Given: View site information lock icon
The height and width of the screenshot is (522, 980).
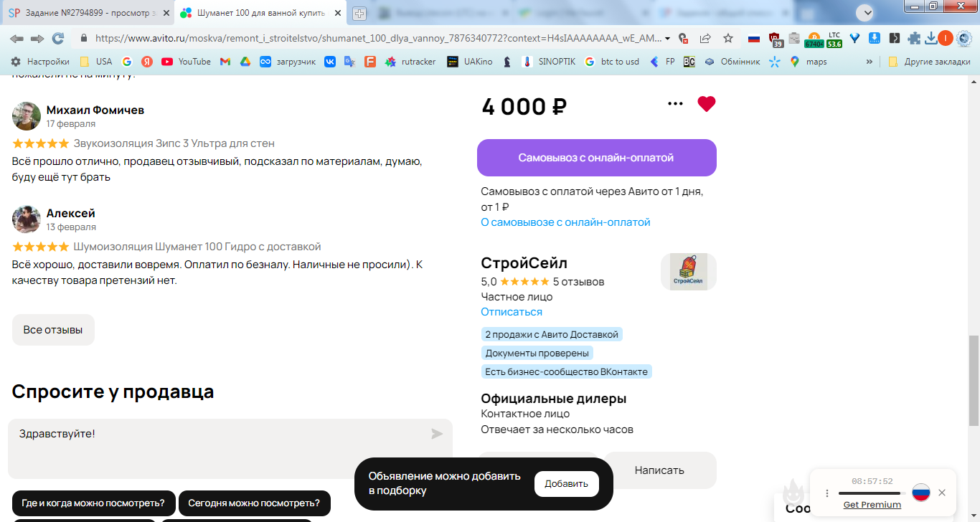Looking at the screenshot, I should tap(84, 38).
